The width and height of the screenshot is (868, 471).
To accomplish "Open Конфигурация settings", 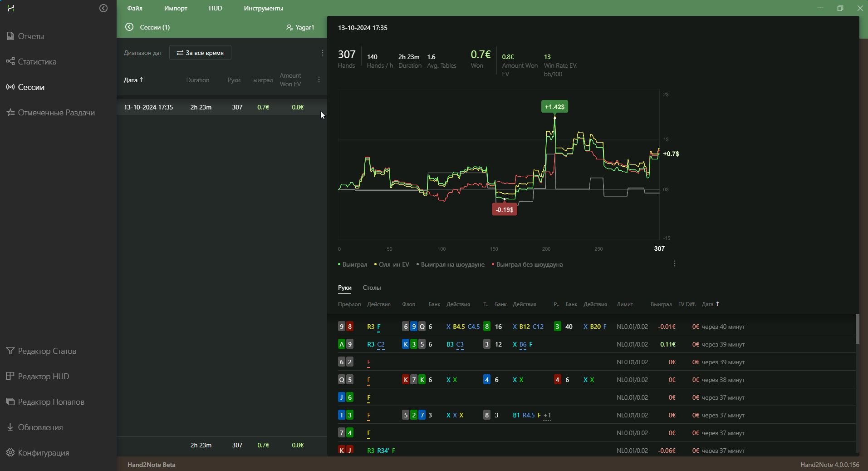I will coord(38,453).
